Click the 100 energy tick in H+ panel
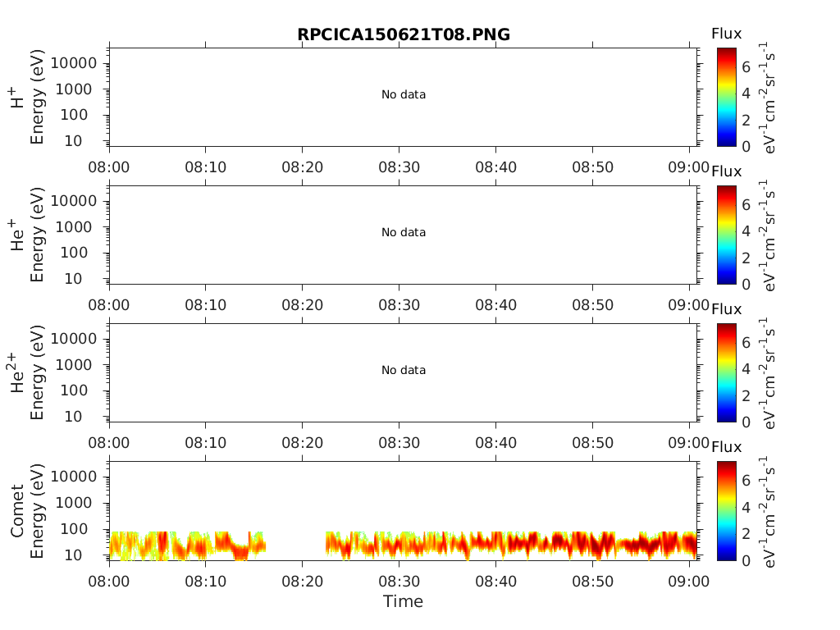840x630 pixels. coord(73,115)
